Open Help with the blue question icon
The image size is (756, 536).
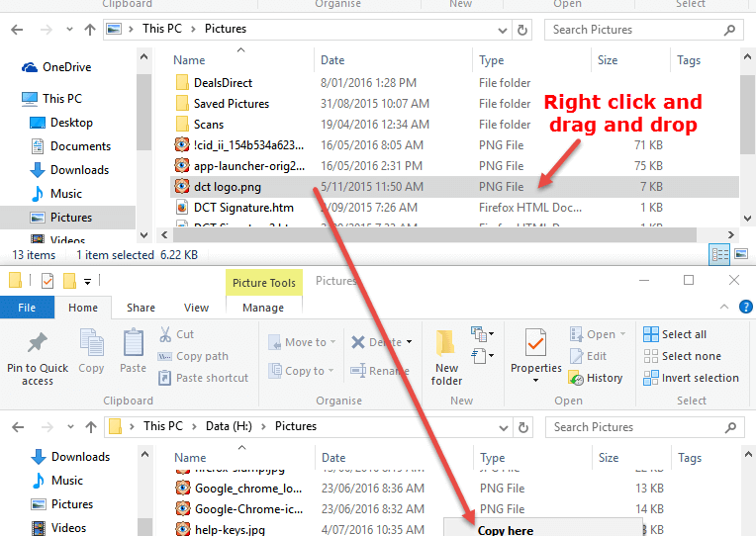[x=745, y=307]
